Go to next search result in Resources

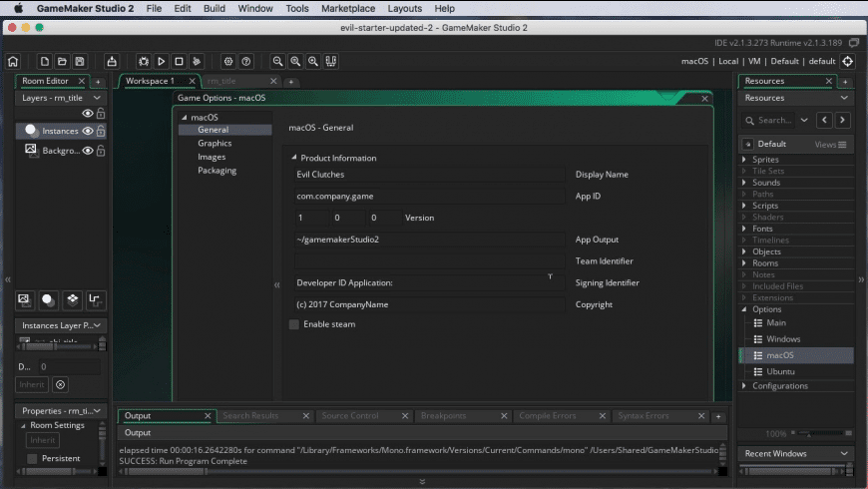click(x=842, y=120)
